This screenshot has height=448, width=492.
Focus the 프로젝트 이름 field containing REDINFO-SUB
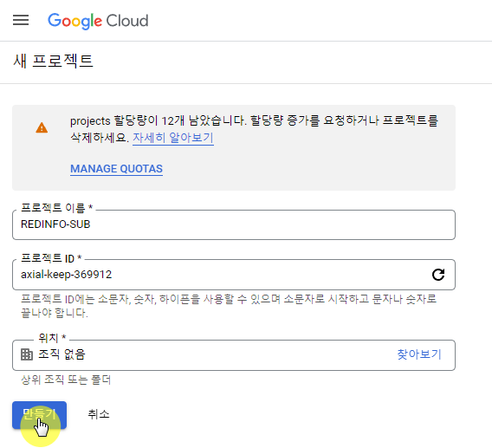(x=234, y=224)
